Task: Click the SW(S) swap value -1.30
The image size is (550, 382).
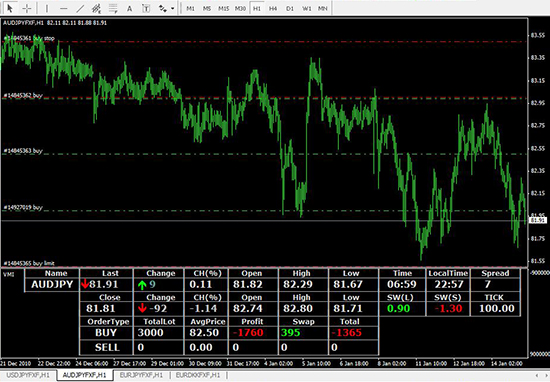Action: pos(448,308)
